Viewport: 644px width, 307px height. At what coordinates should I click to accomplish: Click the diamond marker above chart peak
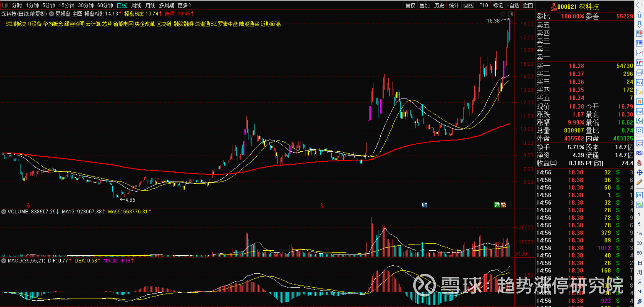coord(502,14)
